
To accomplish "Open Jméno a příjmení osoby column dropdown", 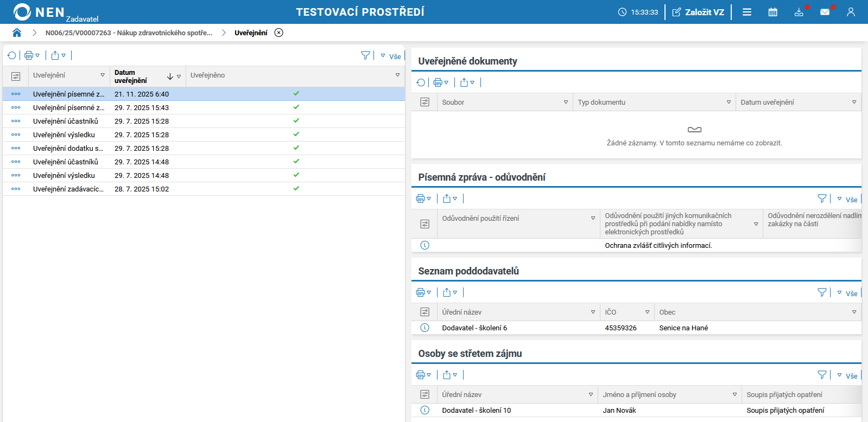I will click(x=734, y=394).
